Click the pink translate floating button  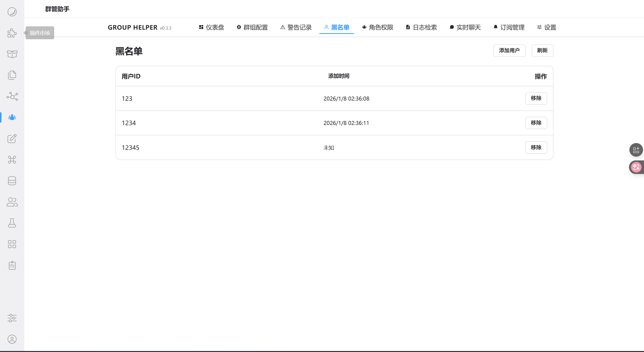tap(636, 167)
